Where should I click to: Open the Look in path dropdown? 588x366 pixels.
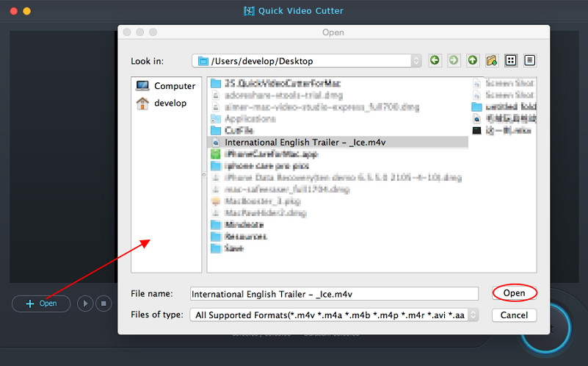coord(306,61)
